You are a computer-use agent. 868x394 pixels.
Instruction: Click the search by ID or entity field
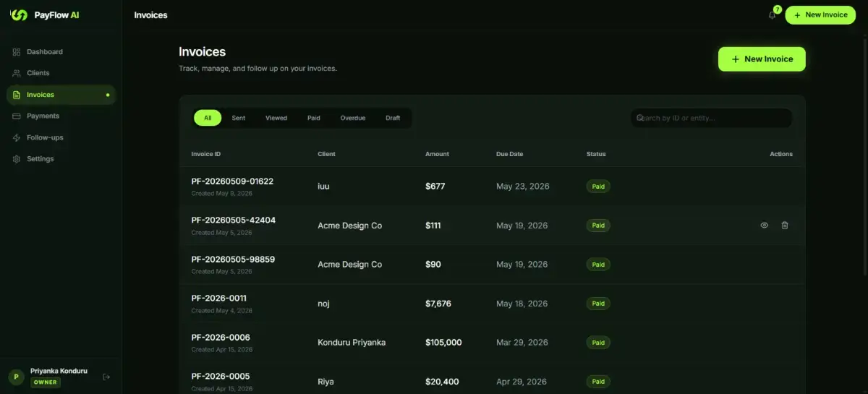pyautogui.click(x=712, y=118)
